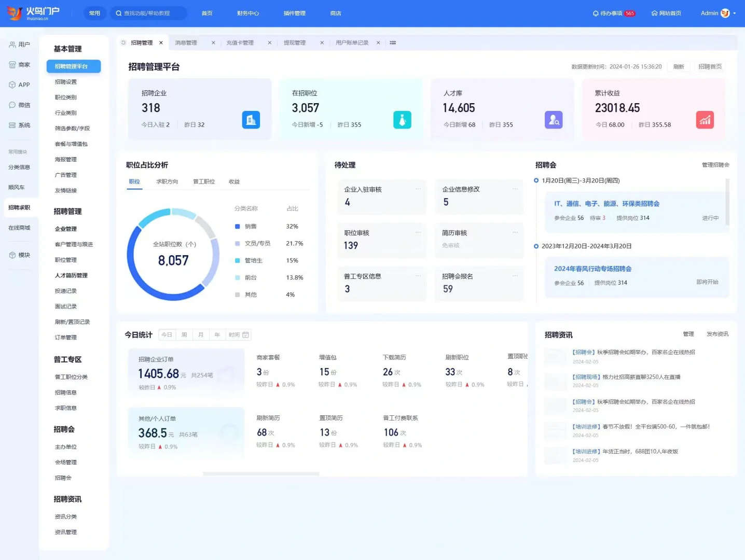Click the 招聘首页 button
This screenshot has height=560, width=745.
click(710, 66)
